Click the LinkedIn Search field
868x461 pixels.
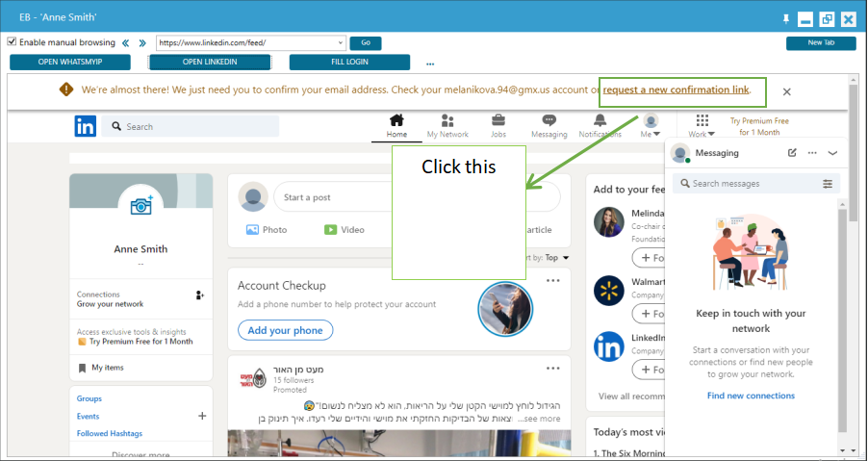[x=191, y=126]
